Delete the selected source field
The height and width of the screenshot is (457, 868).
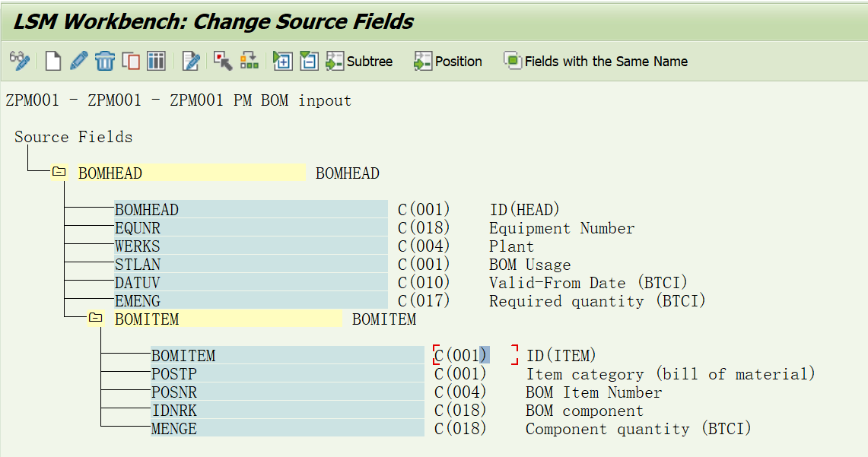(x=104, y=61)
